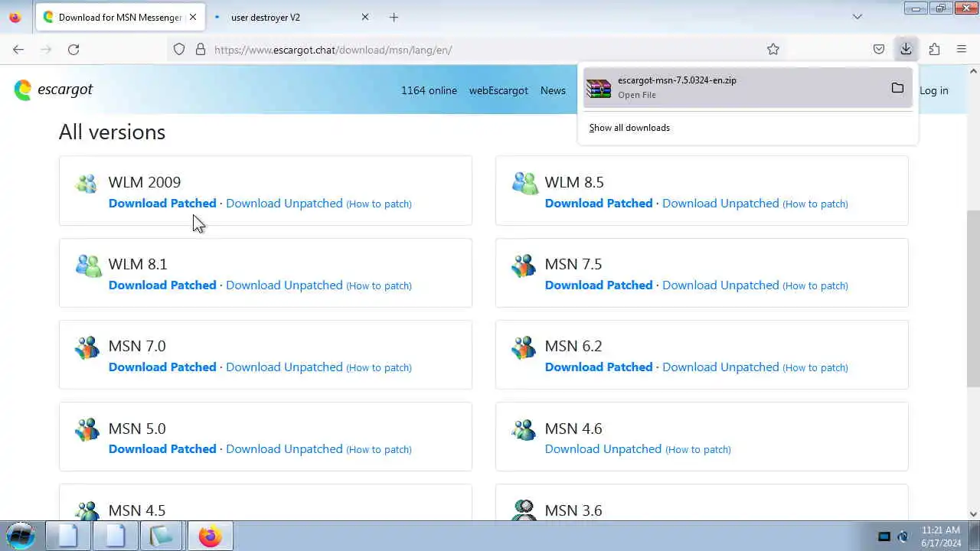The image size is (980, 551).
Task: Open Firefox hamburger application menu
Action: [962, 50]
